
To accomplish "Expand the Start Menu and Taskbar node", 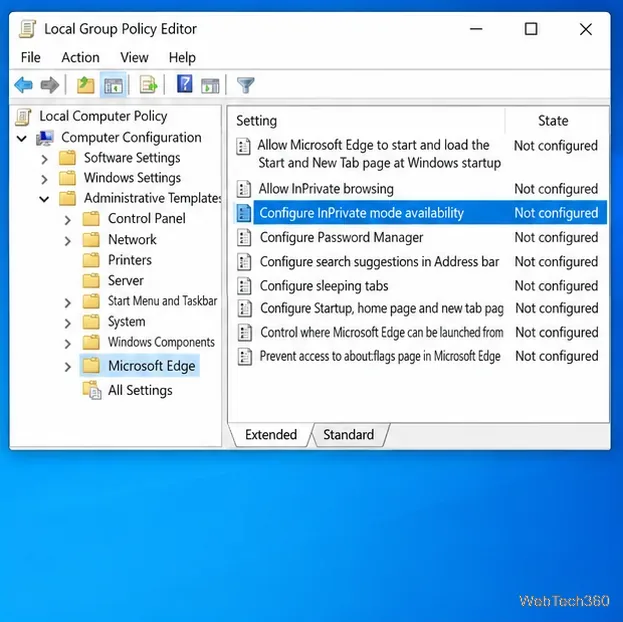I will (68, 303).
